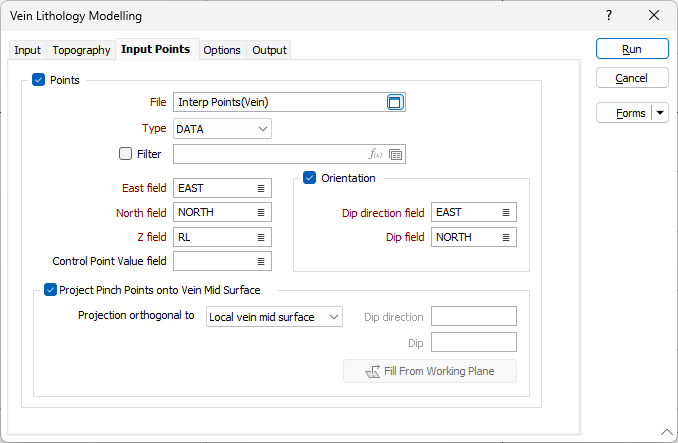Open North field list selector icon
678x443 pixels.
pos(261,213)
